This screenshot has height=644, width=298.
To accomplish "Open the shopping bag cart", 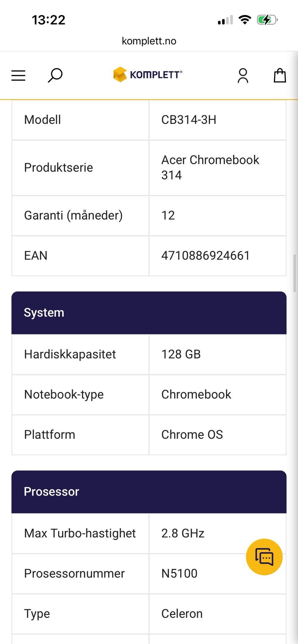I will click(x=280, y=75).
